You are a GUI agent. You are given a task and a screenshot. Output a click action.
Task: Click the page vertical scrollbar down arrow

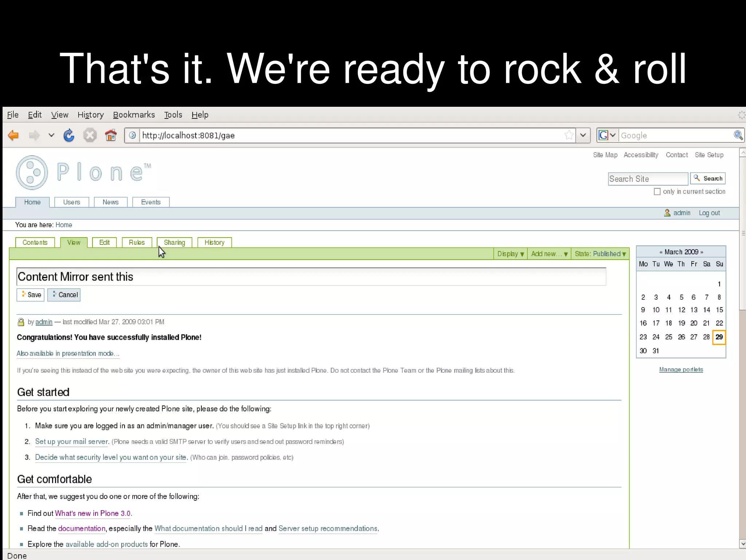742,544
